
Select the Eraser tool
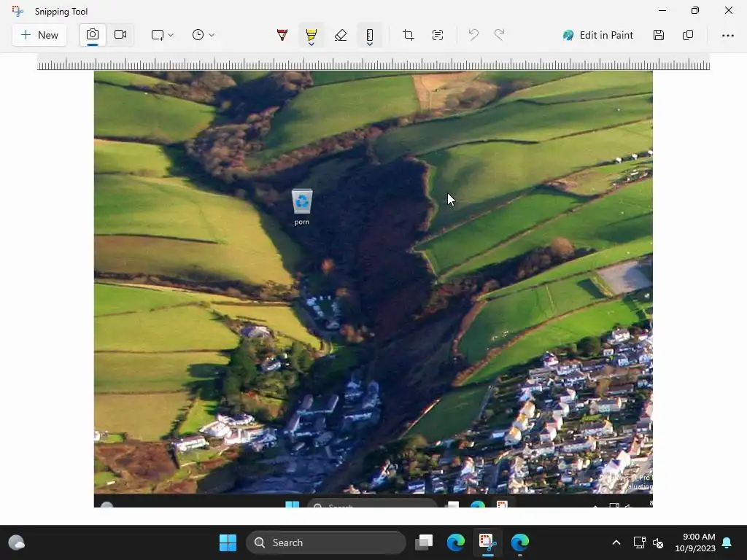(x=341, y=35)
